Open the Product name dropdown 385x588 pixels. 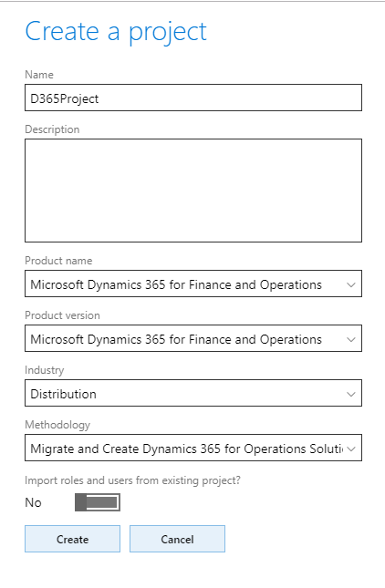193,284
